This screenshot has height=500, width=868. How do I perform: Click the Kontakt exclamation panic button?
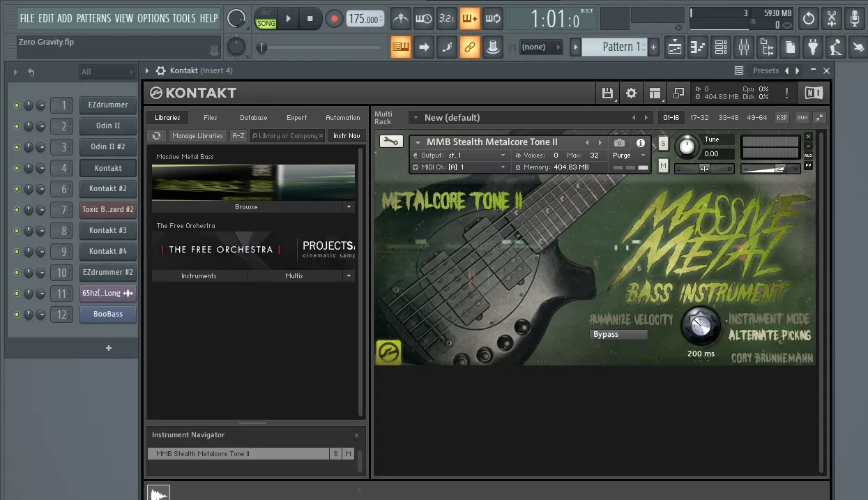click(786, 93)
